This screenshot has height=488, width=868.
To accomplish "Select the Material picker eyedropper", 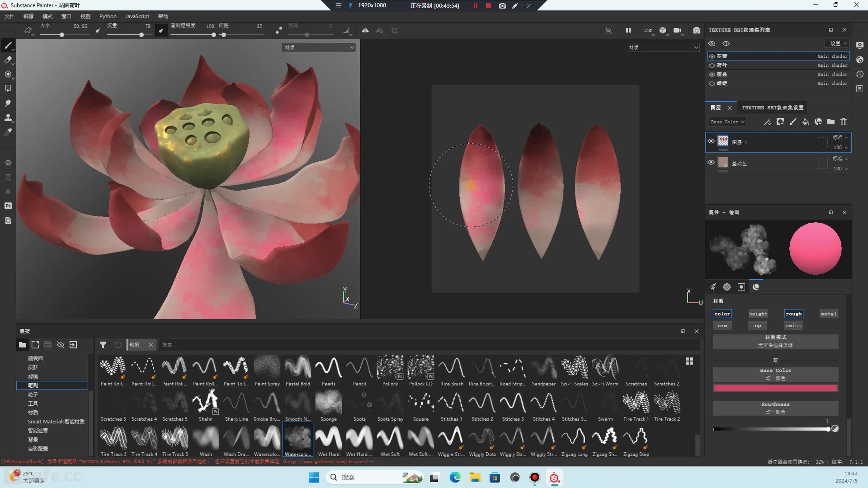I will pyautogui.click(x=8, y=132).
